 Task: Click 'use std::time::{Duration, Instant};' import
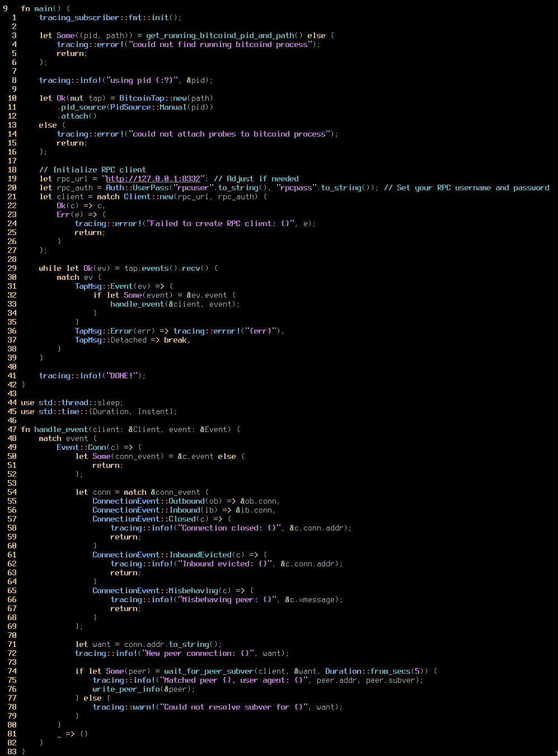click(x=99, y=411)
